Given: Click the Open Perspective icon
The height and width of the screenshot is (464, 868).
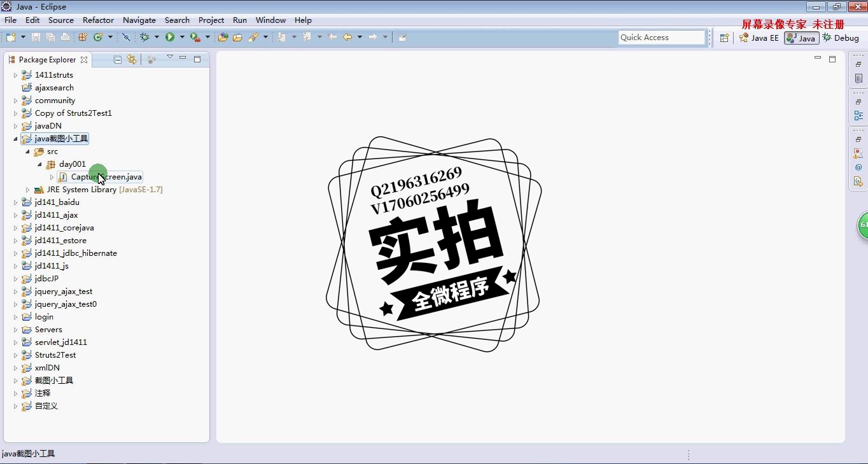Looking at the screenshot, I should [724, 38].
